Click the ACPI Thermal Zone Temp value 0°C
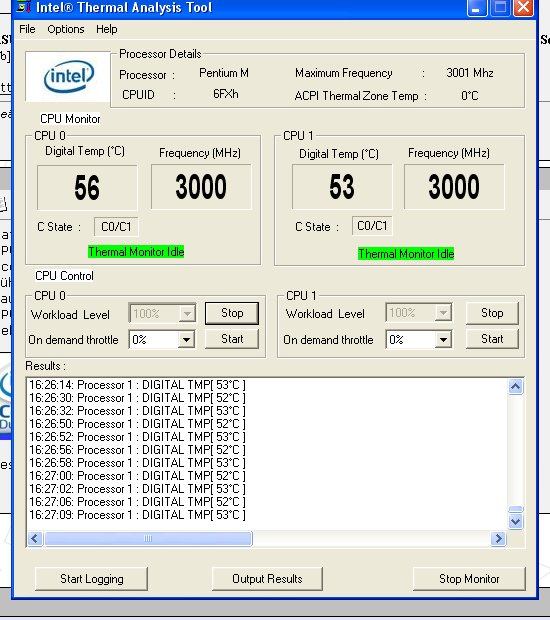The image size is (550, 620). pos(470,96)
